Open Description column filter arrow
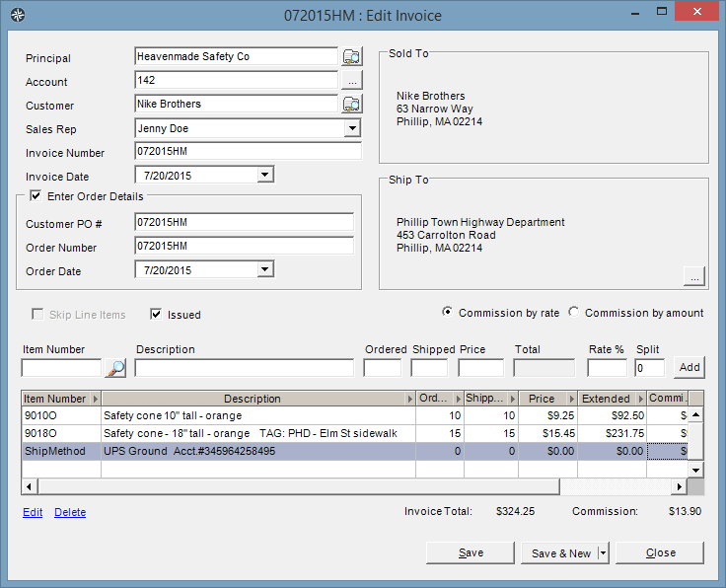This screenshot has height=588, width=726. pyautogui.click(x=409, y=399)
